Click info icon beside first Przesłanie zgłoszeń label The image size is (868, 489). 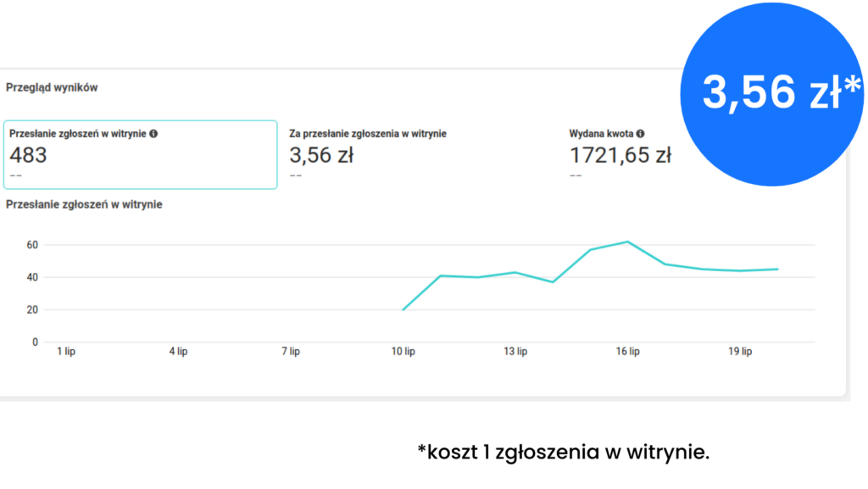(x=153, y=134)
